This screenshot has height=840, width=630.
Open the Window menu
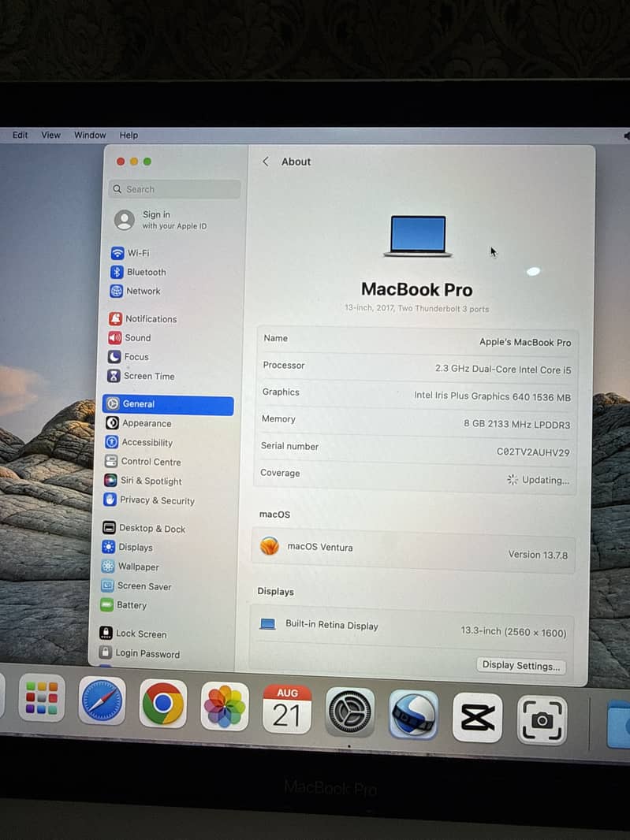tap(90, 135)
